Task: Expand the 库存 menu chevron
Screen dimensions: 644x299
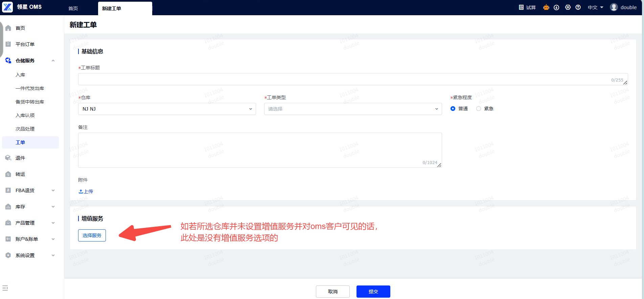Action: click(53, 207)
